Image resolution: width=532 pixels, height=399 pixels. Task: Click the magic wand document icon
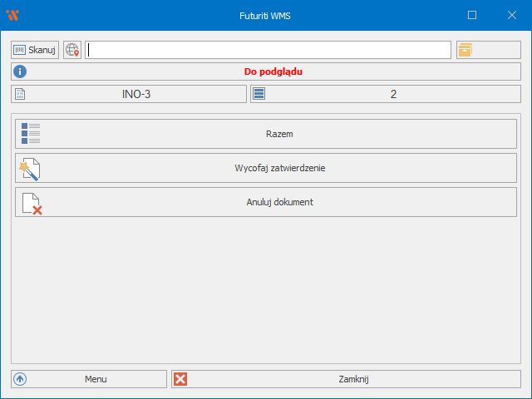point(31,168)
